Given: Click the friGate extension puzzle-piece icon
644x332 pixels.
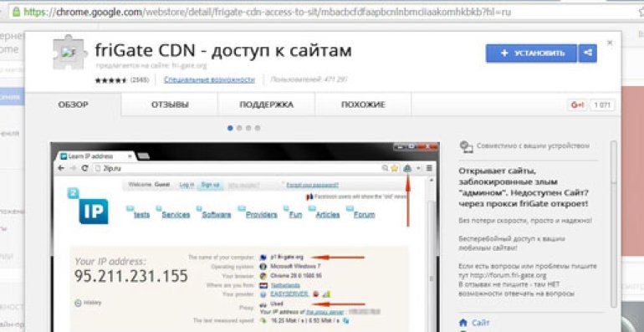Looking at the screenshot, I should tap(69, 52).
